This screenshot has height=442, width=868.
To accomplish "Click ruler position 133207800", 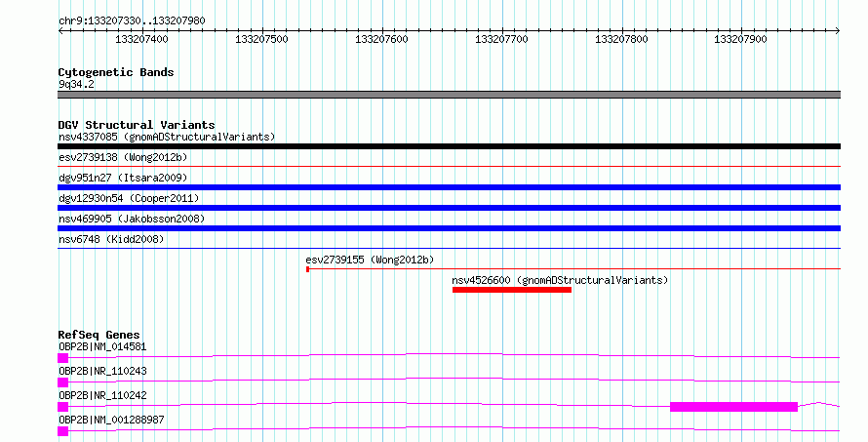I will (x=621, y=39).
